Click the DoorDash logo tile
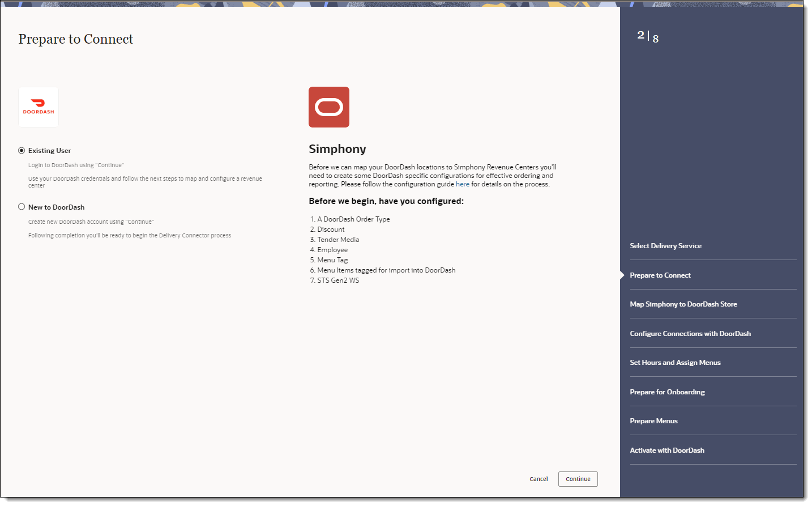This screenshot has height=506, width=812. pos(39,107)
